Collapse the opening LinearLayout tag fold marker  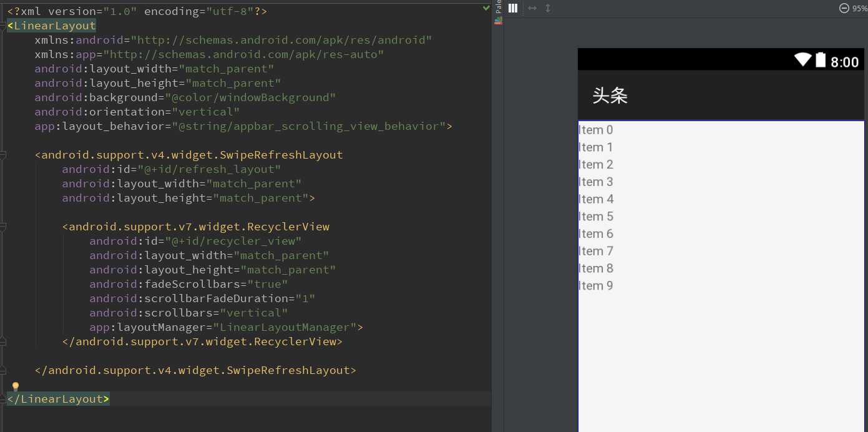3,26
